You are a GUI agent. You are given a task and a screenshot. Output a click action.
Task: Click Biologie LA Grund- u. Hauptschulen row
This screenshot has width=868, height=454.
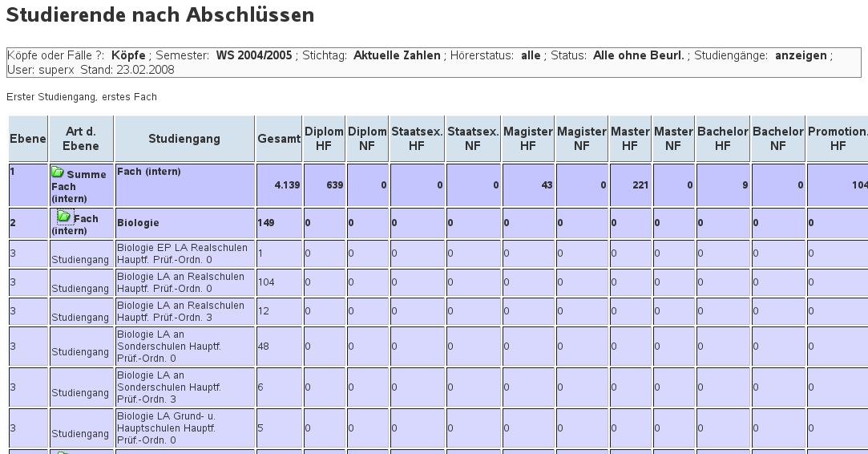click(184, 428)
